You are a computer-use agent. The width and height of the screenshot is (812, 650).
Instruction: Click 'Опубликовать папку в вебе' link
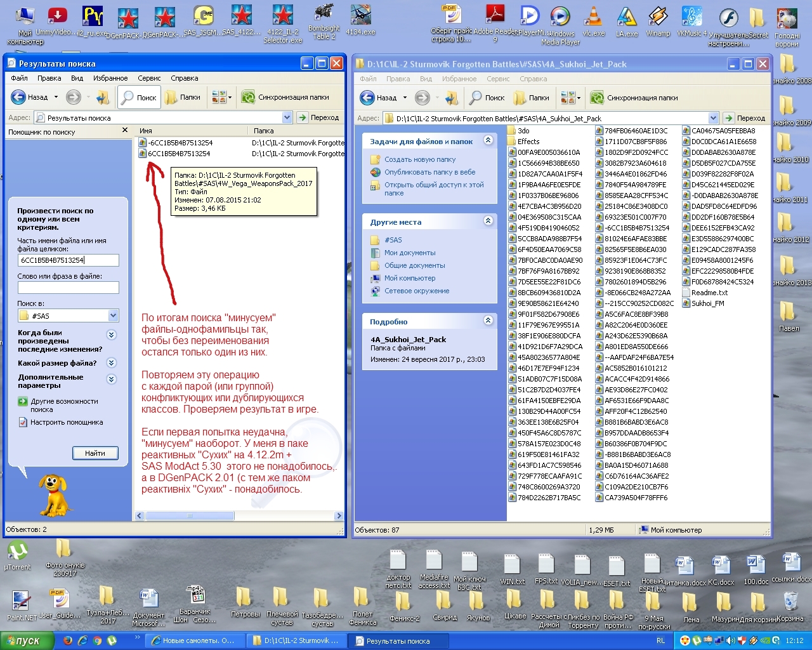coord(429,172)
